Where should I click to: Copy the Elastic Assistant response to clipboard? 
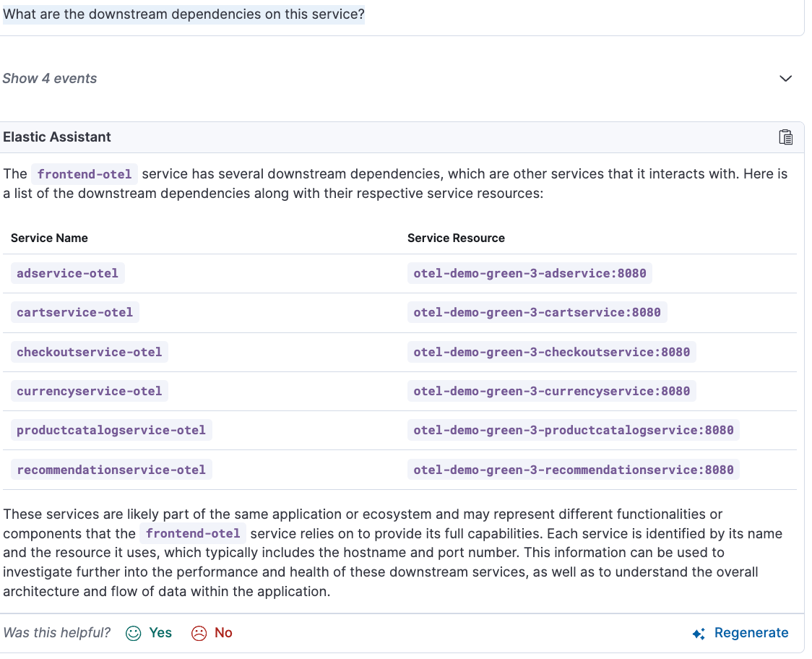[x=786, y=137]
